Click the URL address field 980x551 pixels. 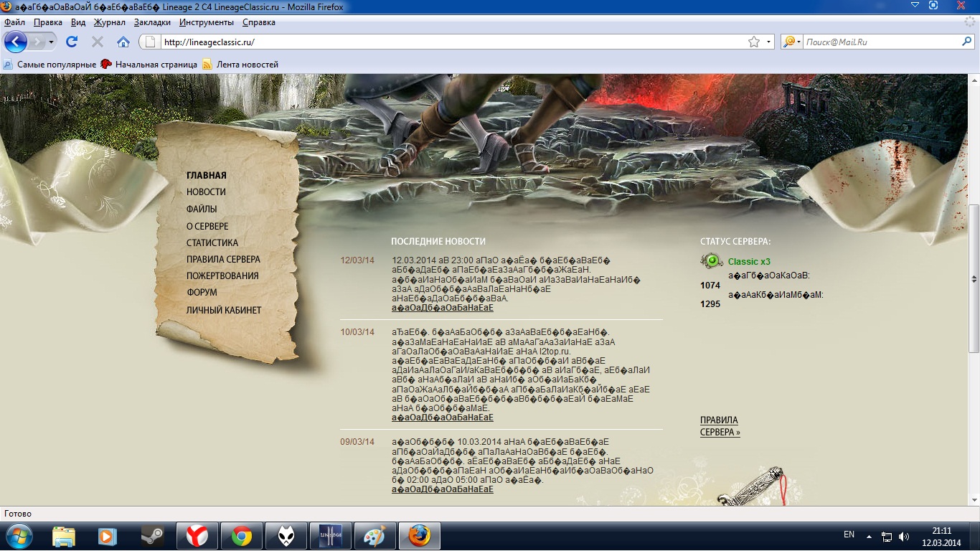pyautogui.click(x=452, y=42)
